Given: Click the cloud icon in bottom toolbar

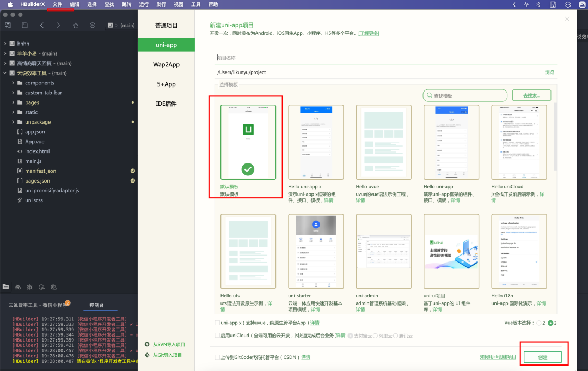Looking at the screenshot, I should pyautogui.click(x=53, y=287).
